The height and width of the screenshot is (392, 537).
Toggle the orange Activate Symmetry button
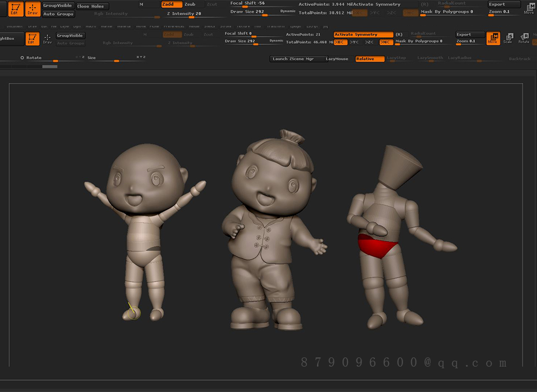coord(364,35)
